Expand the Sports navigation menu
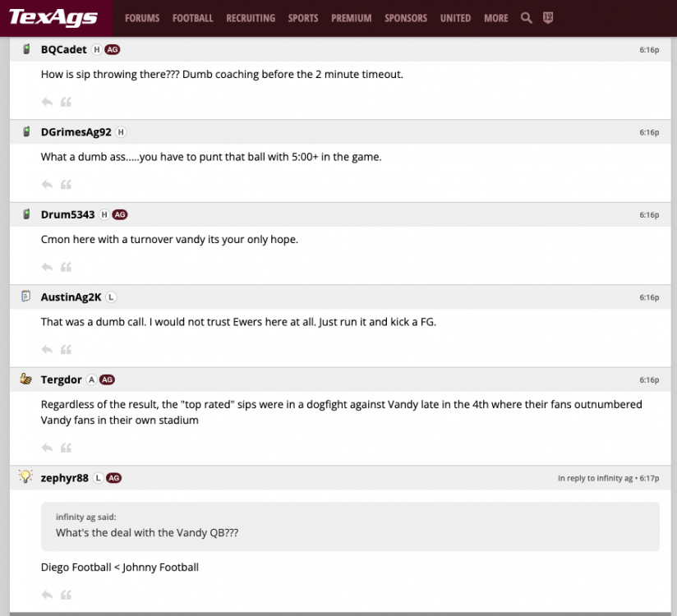 point(303,18)
